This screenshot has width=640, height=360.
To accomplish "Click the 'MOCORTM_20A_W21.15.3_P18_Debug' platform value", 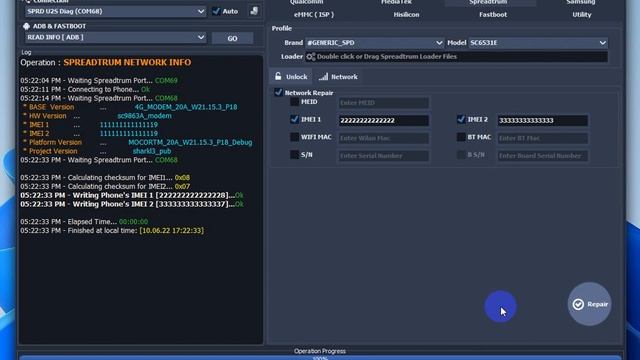I will tap(190, 142).
